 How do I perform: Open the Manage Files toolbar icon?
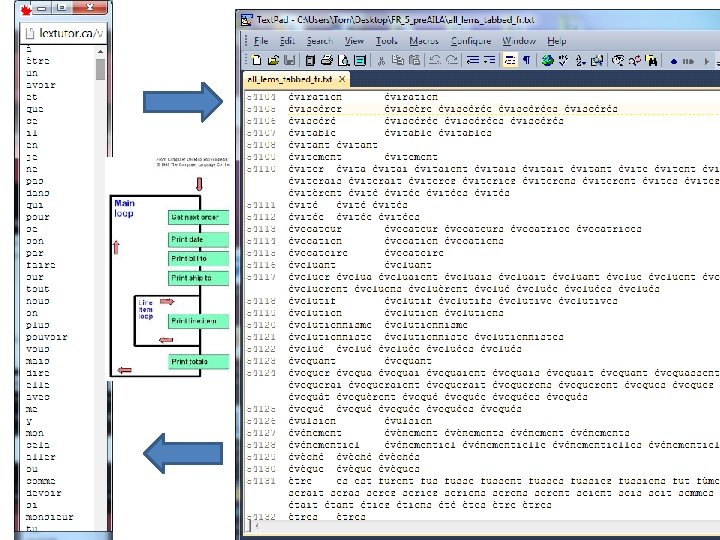(310, 60)
